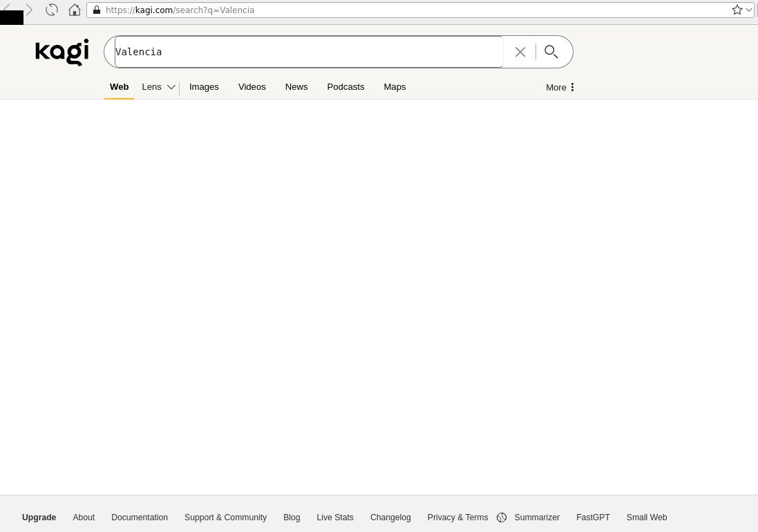Click the Kagi logo

point(62,52)
